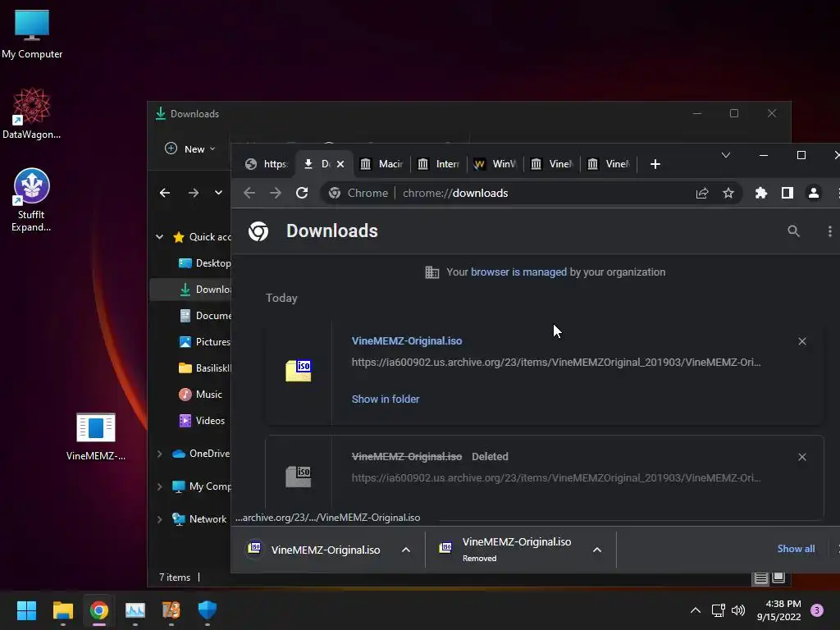The height and width of the screenshot is (630, 840).
Task: Switch to the Interr archive tab
Action: coord(439,164)
